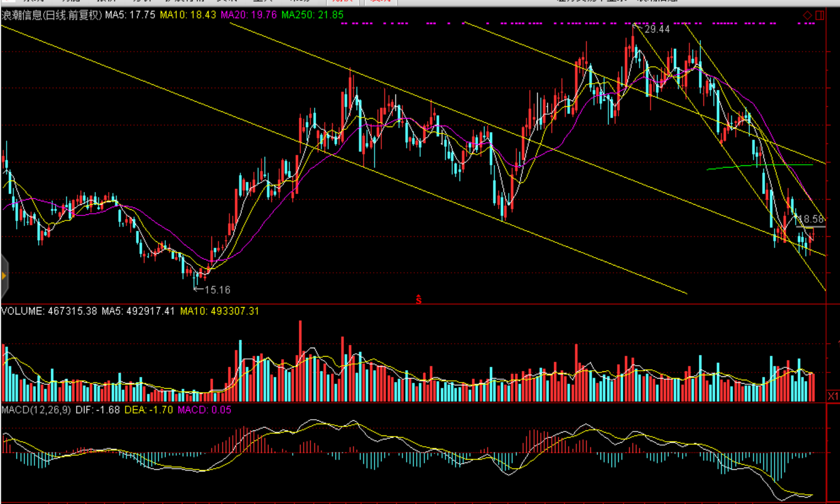840x504 pixels.
Task: Click the magenta MACD: 0.05 label
Action: [x=204, y=410]
